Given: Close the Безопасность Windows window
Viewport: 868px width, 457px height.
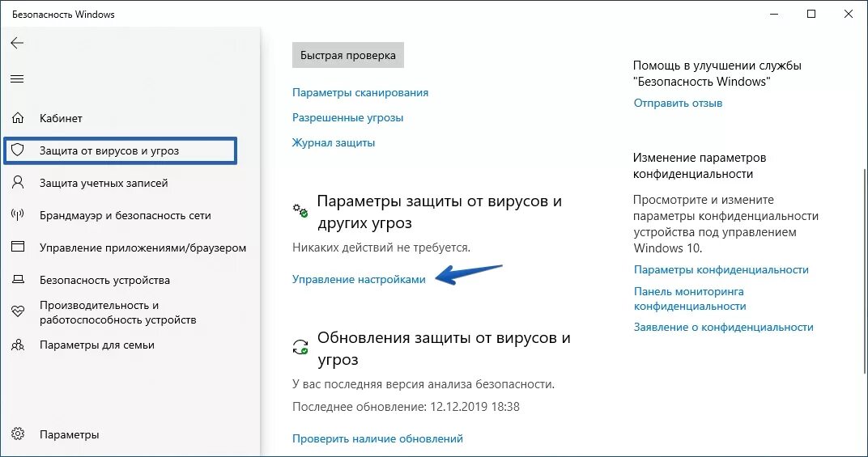Looking at the screenshot, I should tap(848, 15).
